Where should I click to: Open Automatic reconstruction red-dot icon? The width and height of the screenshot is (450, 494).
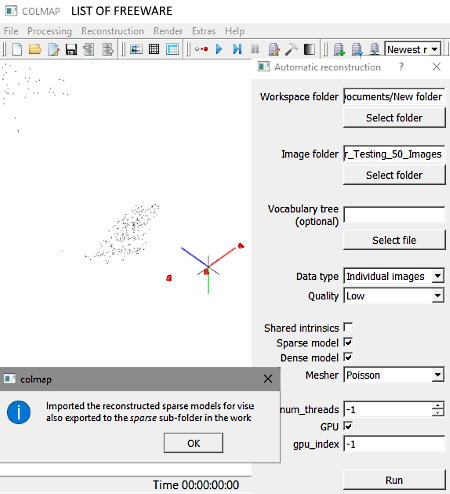click(201, 49)
